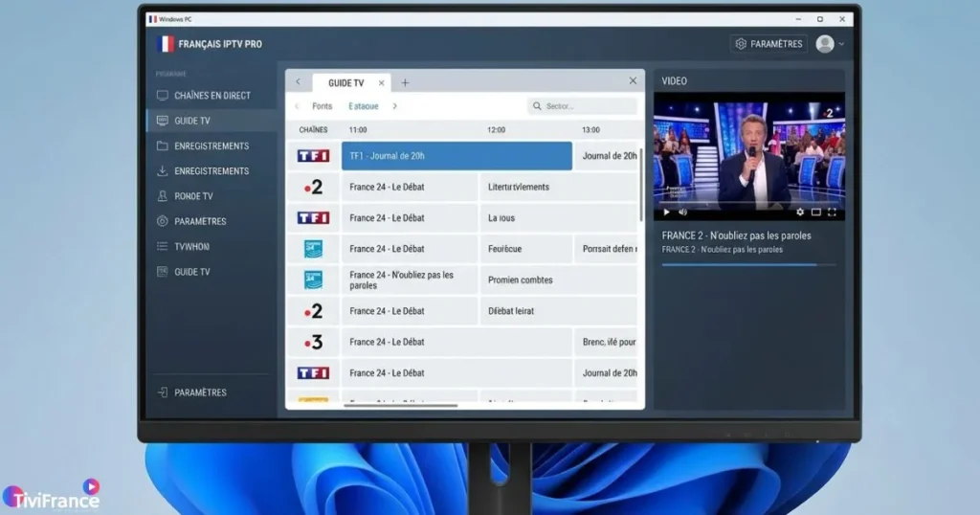Open Le Débat cell in the France 3 row

tap(457, 342)
